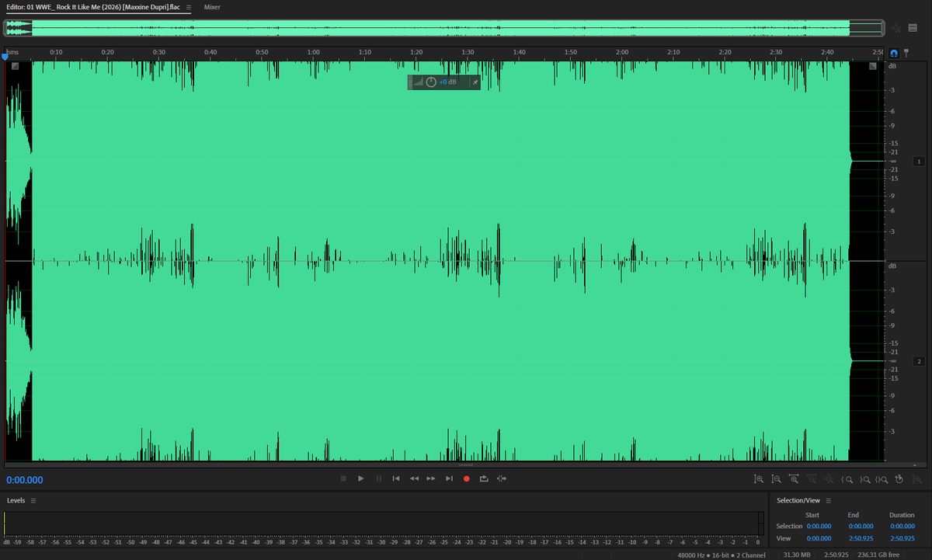Screen dimensions: 932x560
Task: Click the Selection Duration time field
Action: click(902, 526)
